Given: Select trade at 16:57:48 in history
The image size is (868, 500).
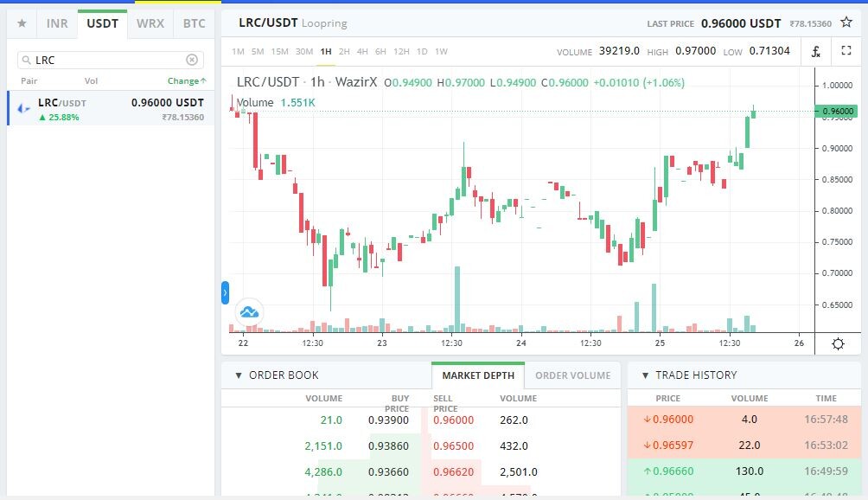Looking at the screenshot, I should 744,420.
